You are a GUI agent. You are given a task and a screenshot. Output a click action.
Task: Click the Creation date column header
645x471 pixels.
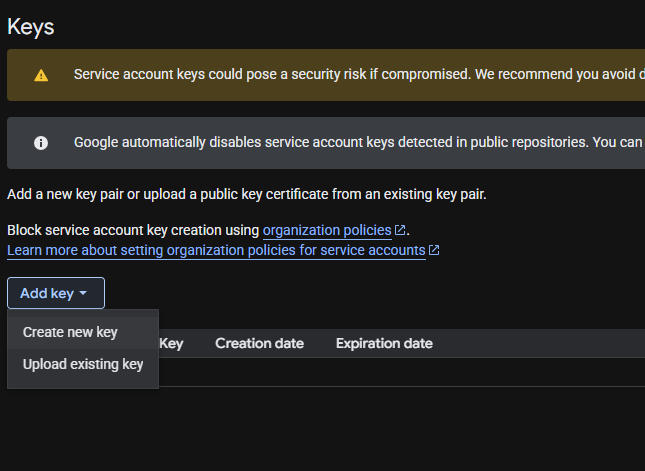[x=260, y=343]
